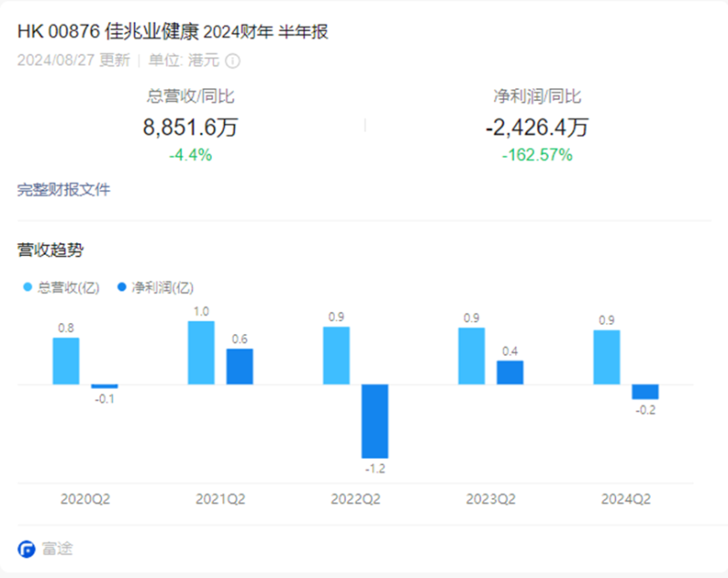Select the 2020Q2 total revenue bar

(x=66, y=360)
